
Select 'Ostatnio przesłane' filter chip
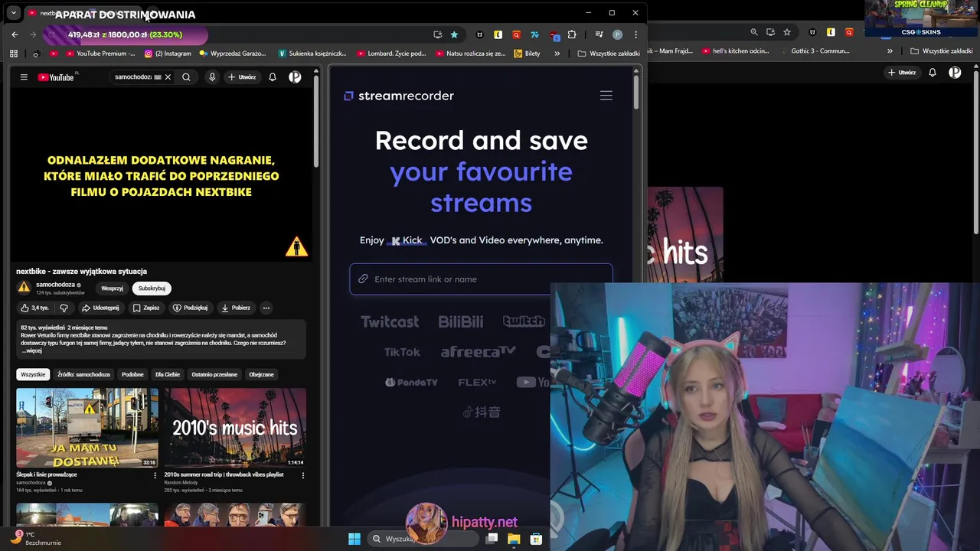pos(214,374)
